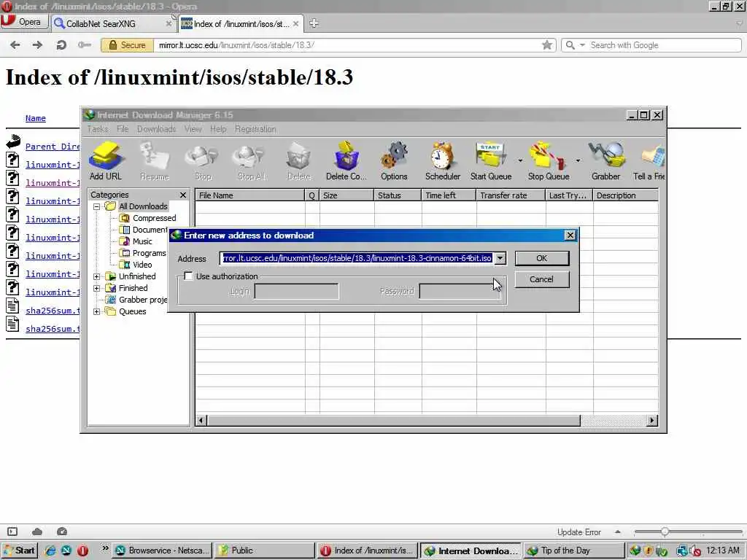Open the Tasks menu in IDM
747x560 pixels.
(x=98, y=129)
